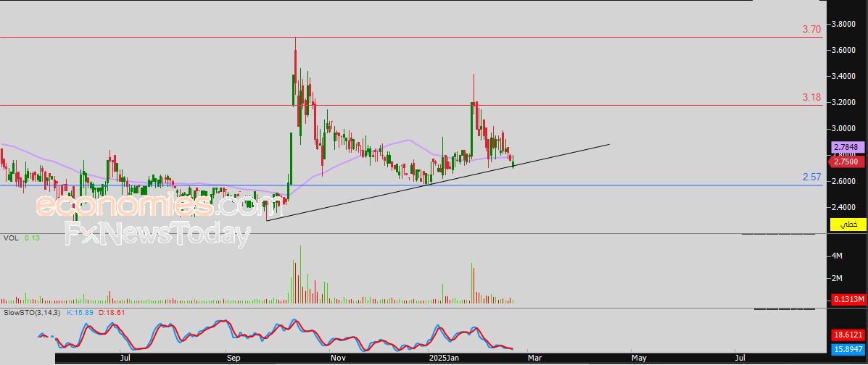Select the blue 2.57 support level label
The height and width of the screenshot is (365, 868).
[811, 177]
